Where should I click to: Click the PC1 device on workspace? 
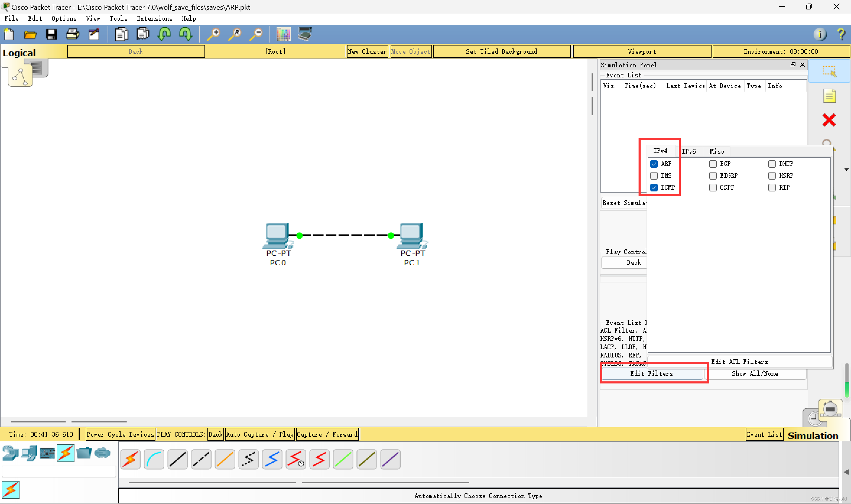coord(412,236)
